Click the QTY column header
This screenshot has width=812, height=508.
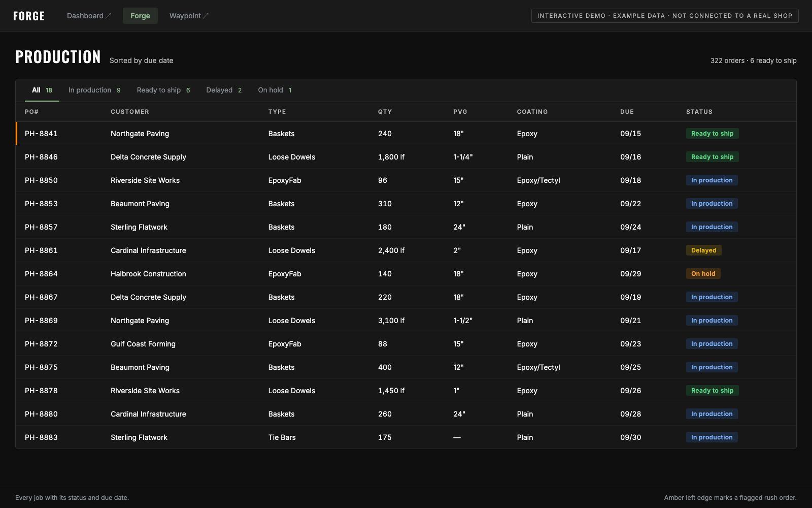[385, 112]
